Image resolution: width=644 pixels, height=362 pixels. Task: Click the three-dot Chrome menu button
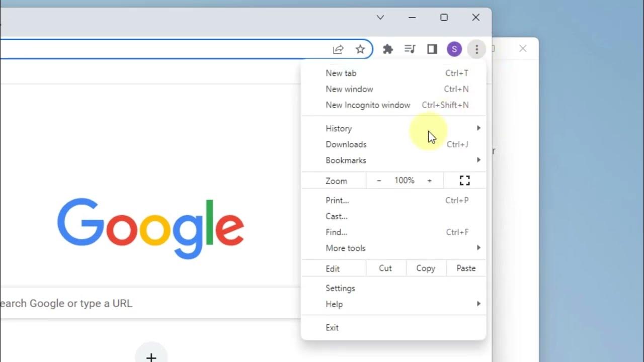click(x=476, y=49)
